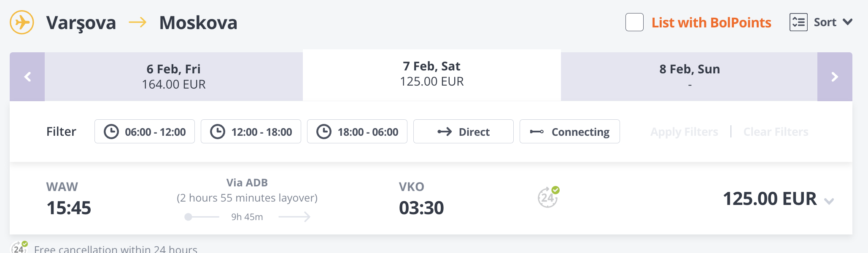Screen dimensions: 868x253
Task: Toggle the 12:00 - 18:00 time filter
Action: [251, 132]
